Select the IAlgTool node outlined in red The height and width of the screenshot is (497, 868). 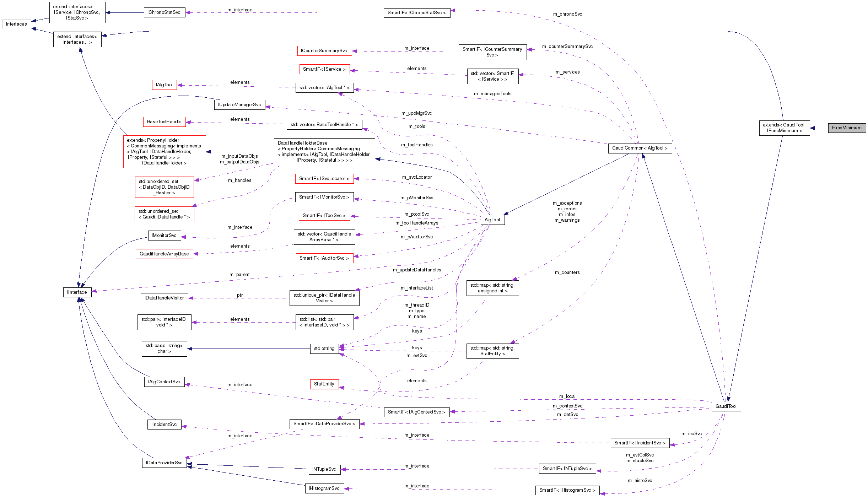pyautogui.click(x=164, y=85)
